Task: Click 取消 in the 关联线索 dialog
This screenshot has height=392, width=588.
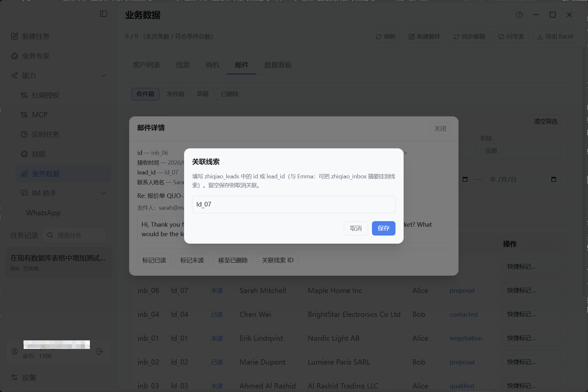Action: point(356,228)
